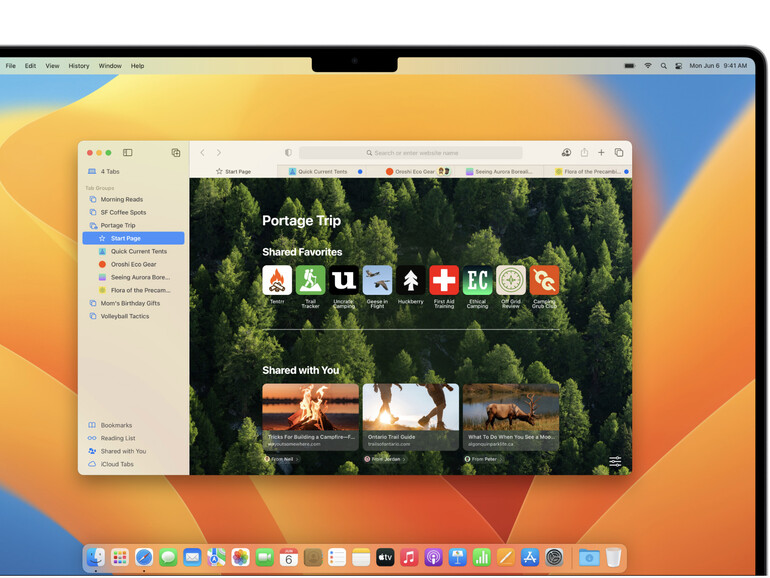Launch Finder from the Dock
Image resolution: width=770 pixels, height=578 pixels.
point(96,557)
